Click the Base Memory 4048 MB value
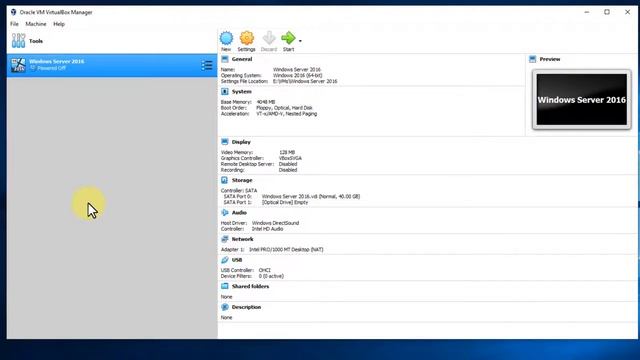This screenshot has height=360, width=640. [x=266, y=102]
